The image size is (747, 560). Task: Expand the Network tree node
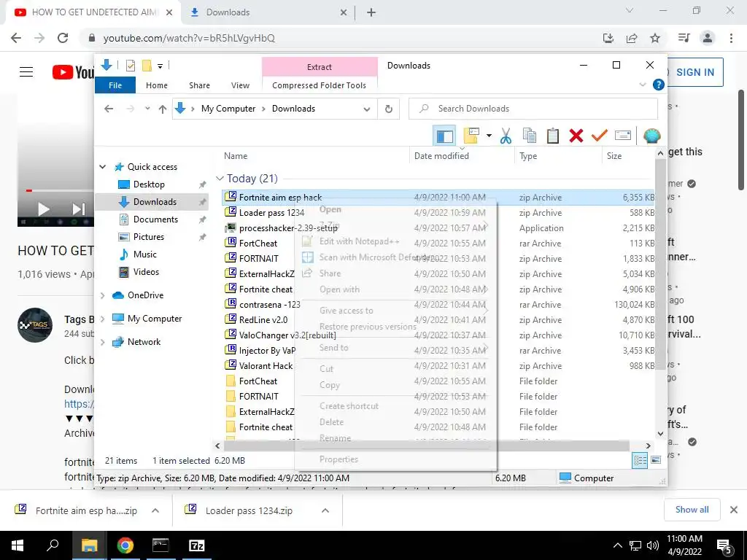click(x=102, y=342)
